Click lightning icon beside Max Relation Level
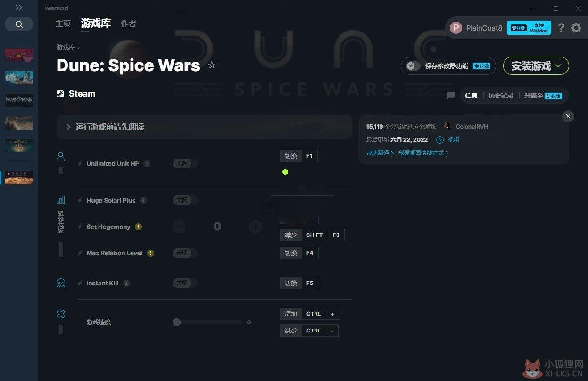 (80, 253)
